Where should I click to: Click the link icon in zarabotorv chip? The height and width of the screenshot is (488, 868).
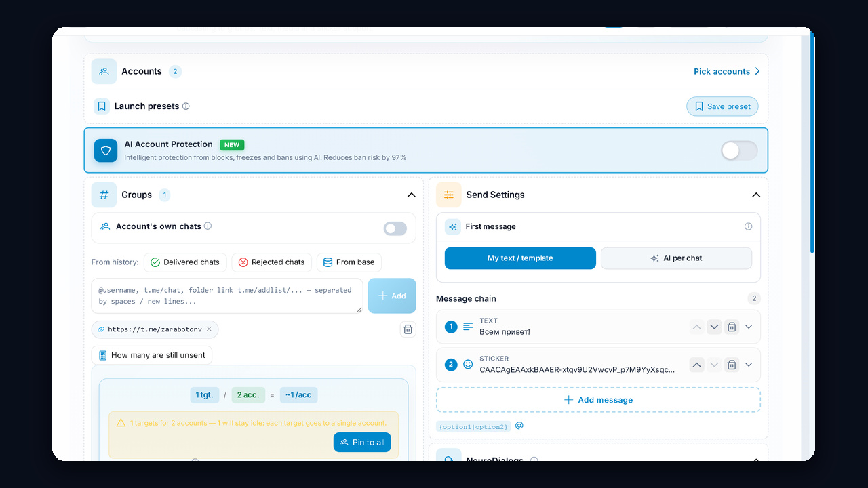click(101, 329)
